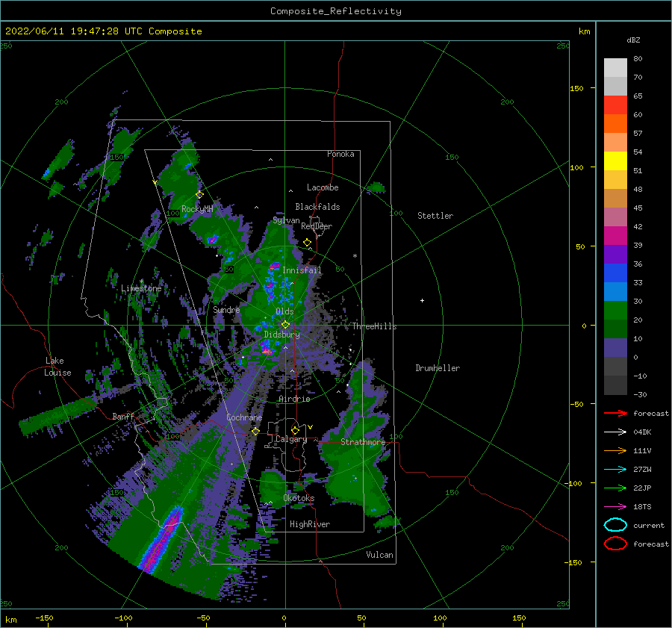This screenshot has width=672, height=628.
Task: Click the yellow diamond marker above Calgary
Action: [295, 430]
